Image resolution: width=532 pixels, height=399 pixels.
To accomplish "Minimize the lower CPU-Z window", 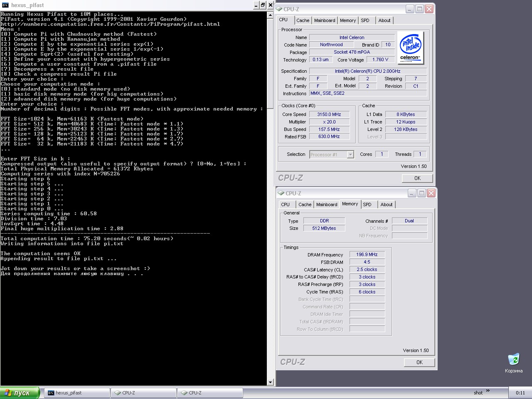I will pos(412,193).
